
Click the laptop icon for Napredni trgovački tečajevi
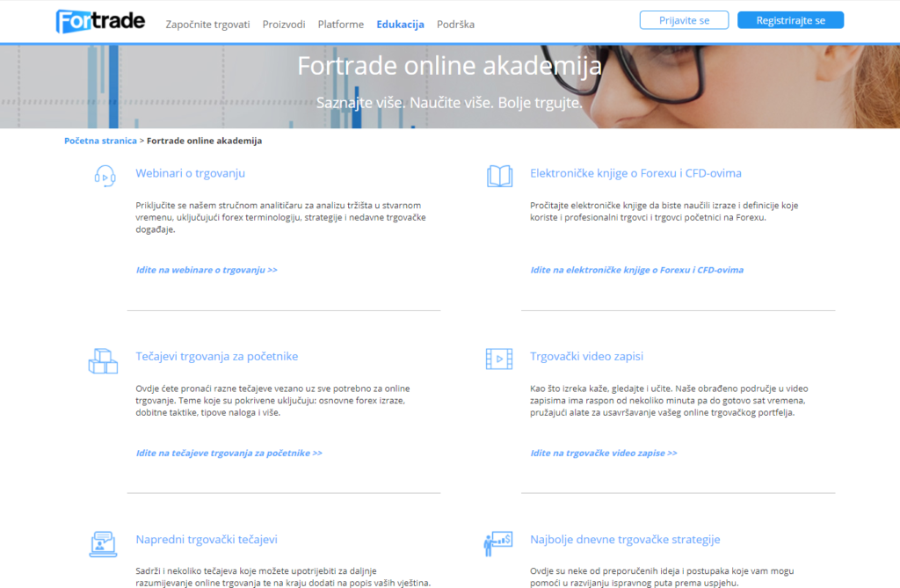pyautogui.click(x=103, y=543)
